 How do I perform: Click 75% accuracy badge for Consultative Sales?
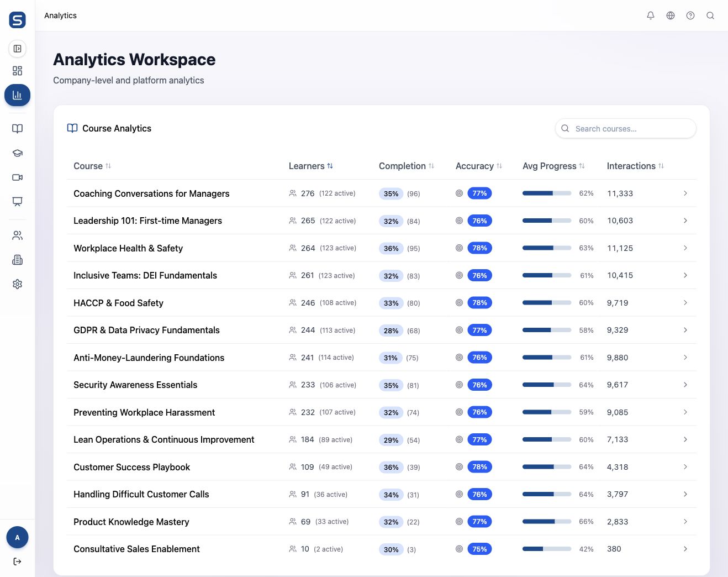click(x=479, y=549)
